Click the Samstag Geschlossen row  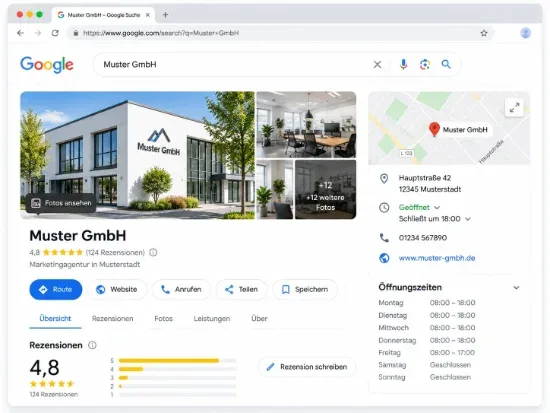[x=425, y=365]
